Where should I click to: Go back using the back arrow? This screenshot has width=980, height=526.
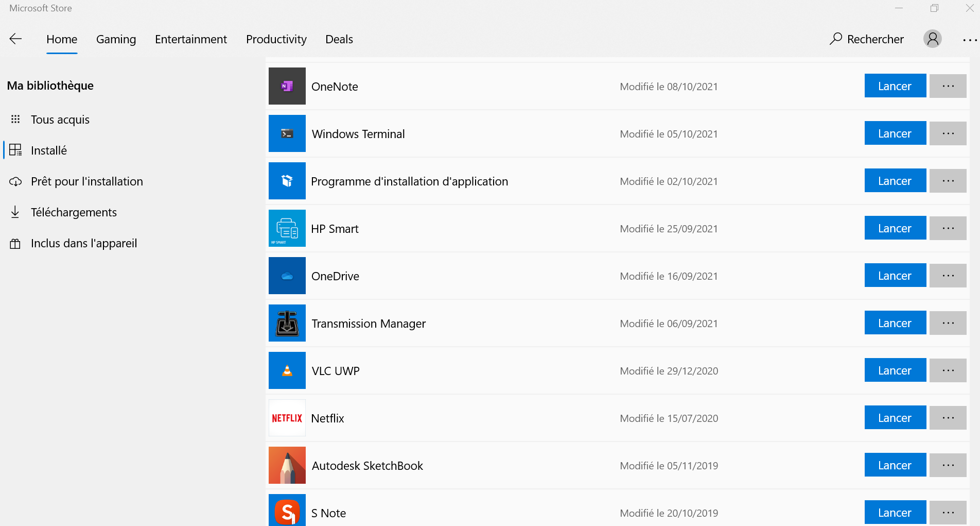pyautogui.click(x=16, y=39)
